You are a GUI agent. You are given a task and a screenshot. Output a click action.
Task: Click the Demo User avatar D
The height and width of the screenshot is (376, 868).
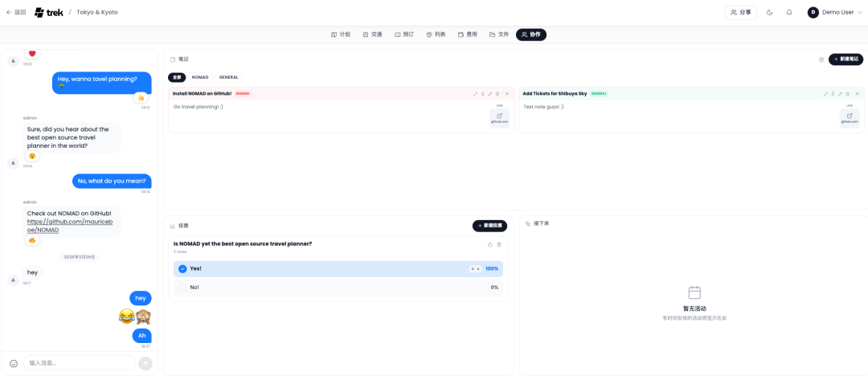pos(813,12)
